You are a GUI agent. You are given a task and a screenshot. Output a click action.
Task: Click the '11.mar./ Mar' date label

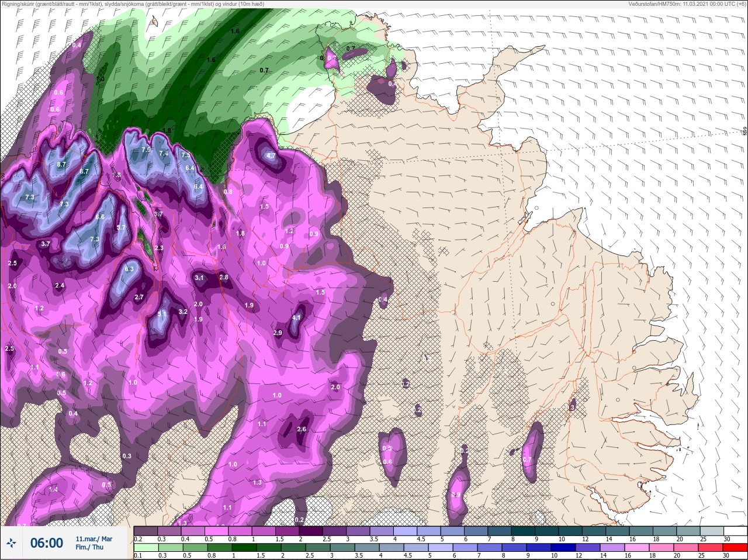tap(94, 539)
